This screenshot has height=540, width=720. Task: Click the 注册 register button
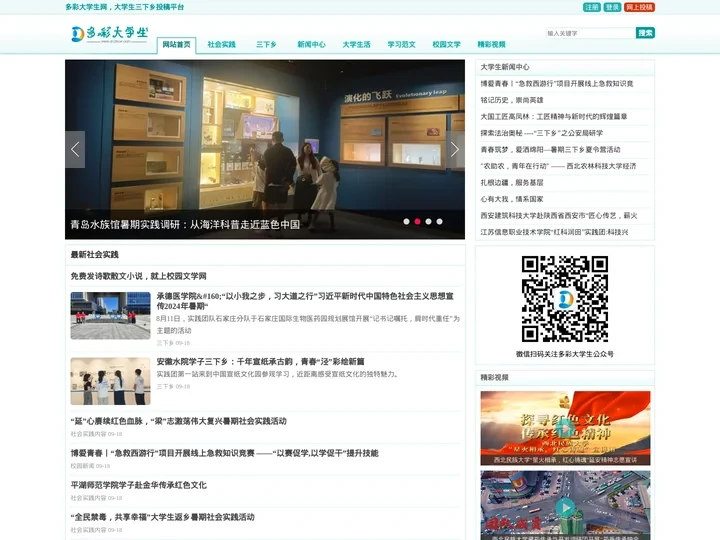click(x=591, y=7)
